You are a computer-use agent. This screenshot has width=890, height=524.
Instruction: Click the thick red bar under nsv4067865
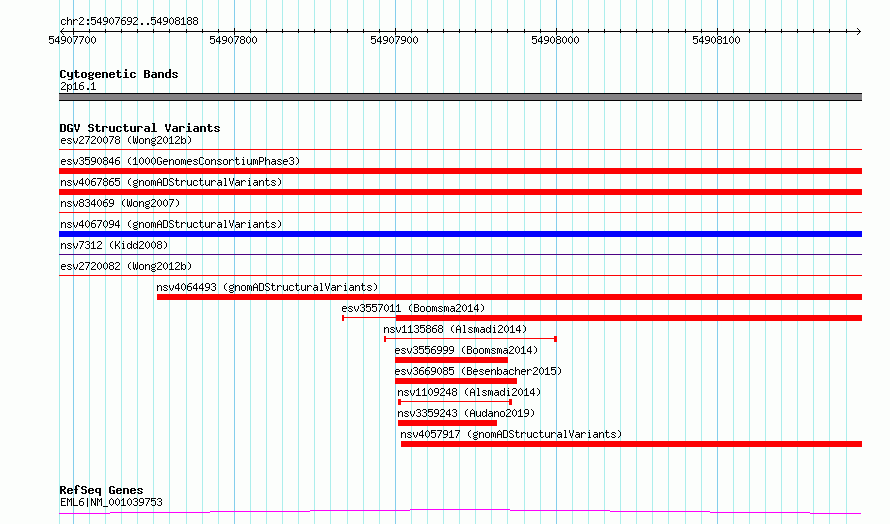460,192
